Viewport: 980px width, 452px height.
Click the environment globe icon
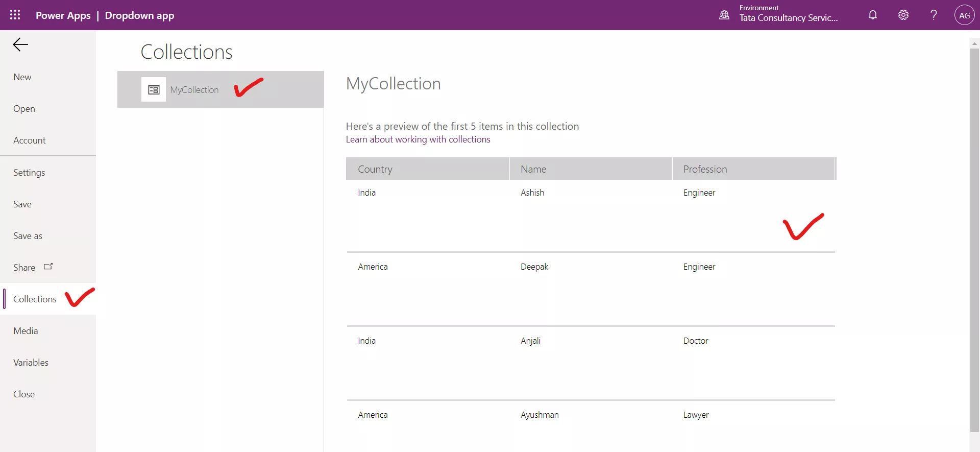tap(724, 15)
